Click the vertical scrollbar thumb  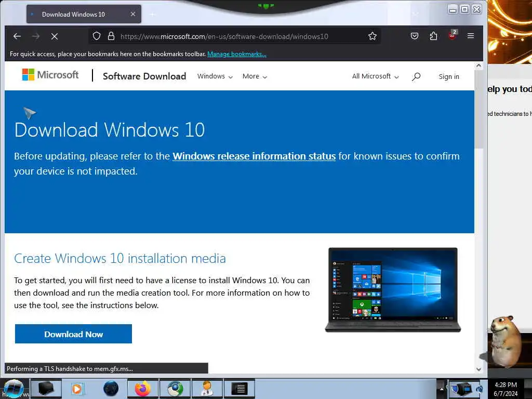coord(478,109)
